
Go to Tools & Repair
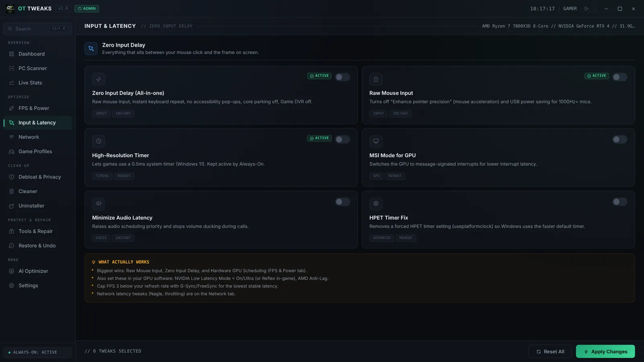(38, 231)
